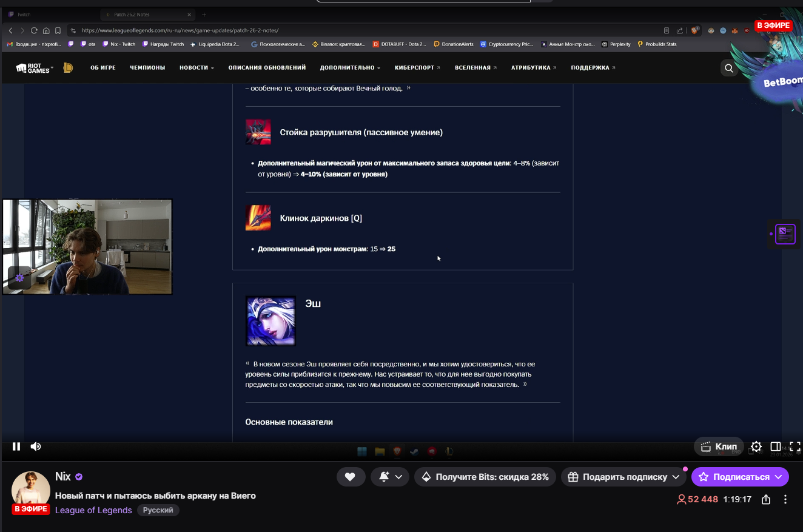Open the Probuilds Stats bookmark
803x532 pixels.
657,44
